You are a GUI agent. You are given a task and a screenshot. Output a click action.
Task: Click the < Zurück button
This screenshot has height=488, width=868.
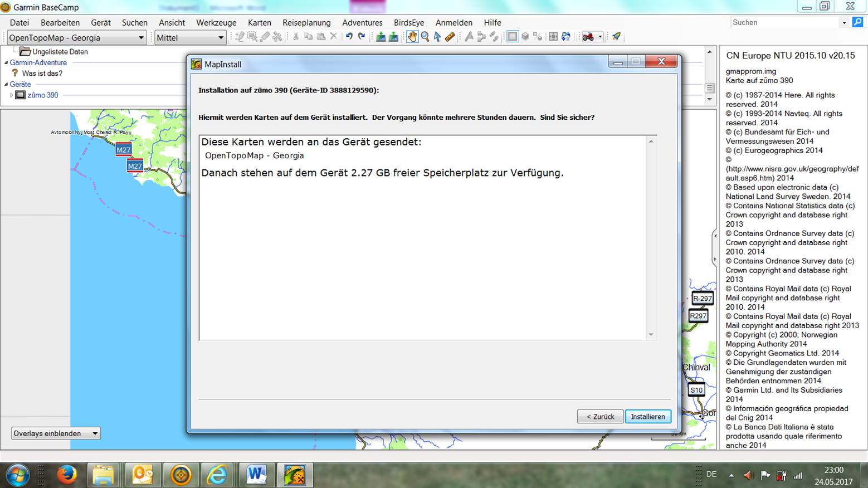[600, 417]
